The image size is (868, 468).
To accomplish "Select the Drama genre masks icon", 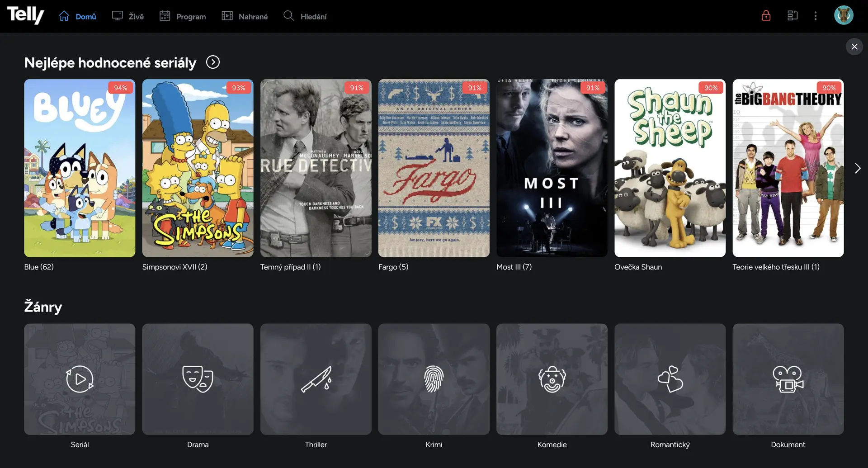I will click(198, 379).
